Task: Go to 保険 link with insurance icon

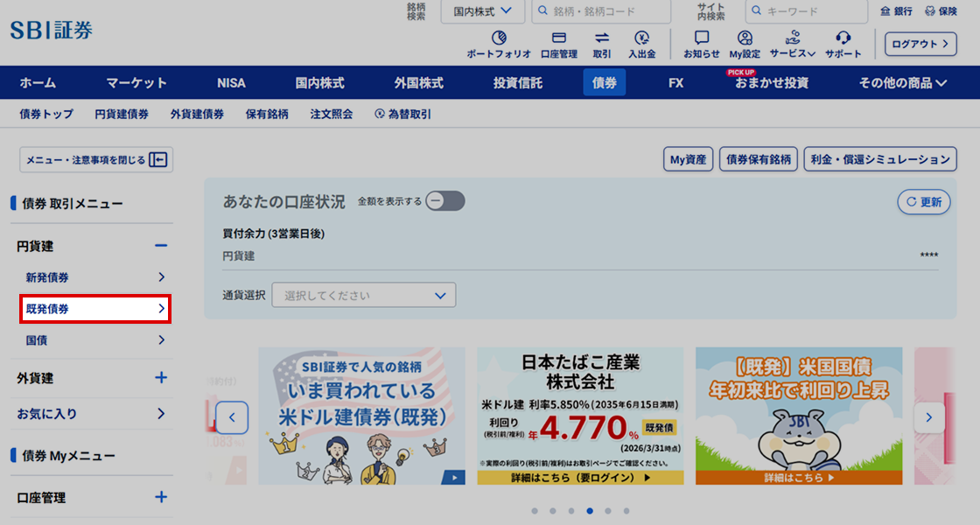Action: pyautogui.click(x=941, y=11)
